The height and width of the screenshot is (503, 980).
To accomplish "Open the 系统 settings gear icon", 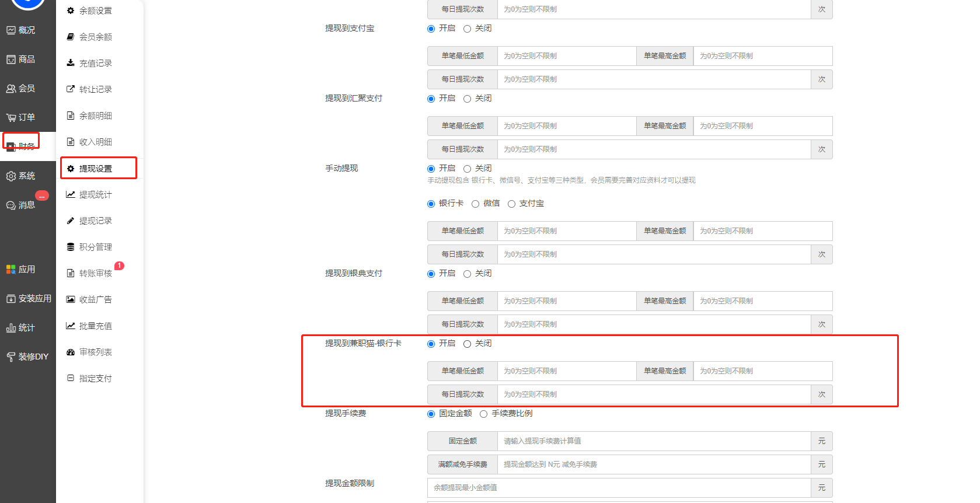I will click(x=11, y=176).
